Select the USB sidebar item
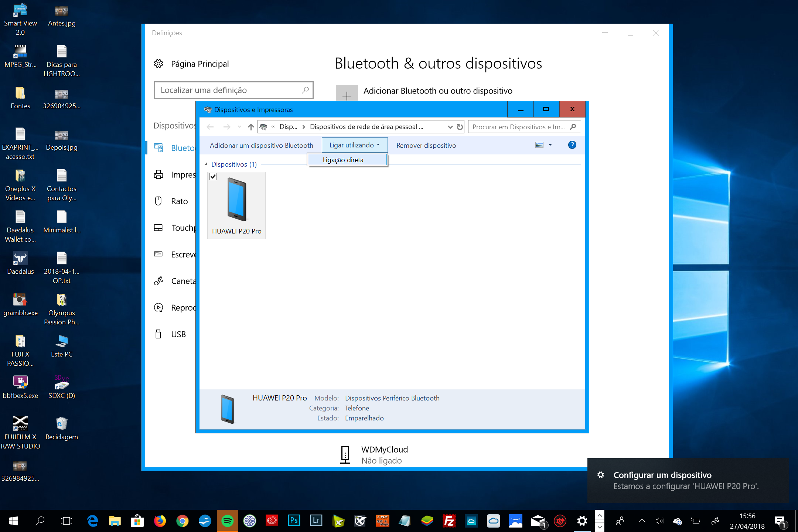 [170, 334]
